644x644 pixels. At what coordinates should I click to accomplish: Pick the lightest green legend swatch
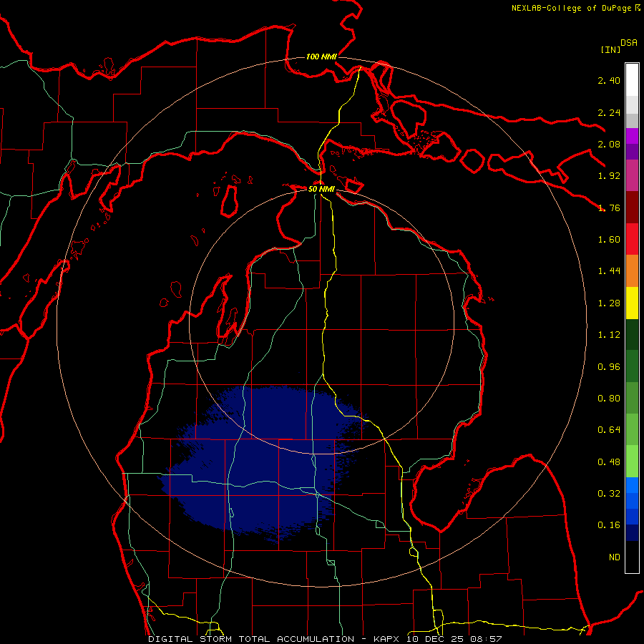coord(632,462)
